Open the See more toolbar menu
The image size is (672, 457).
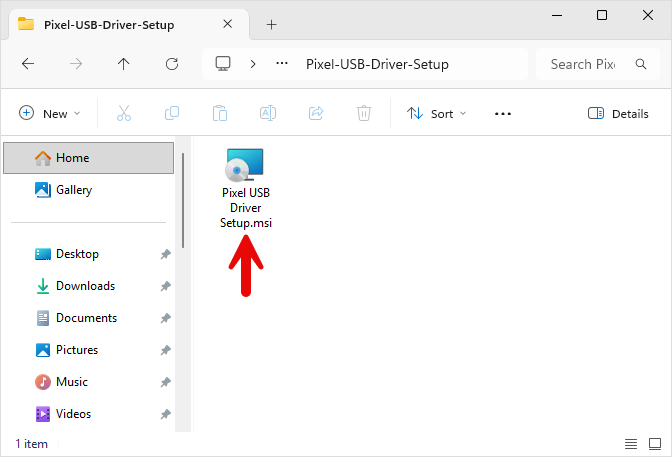(503, 114)
